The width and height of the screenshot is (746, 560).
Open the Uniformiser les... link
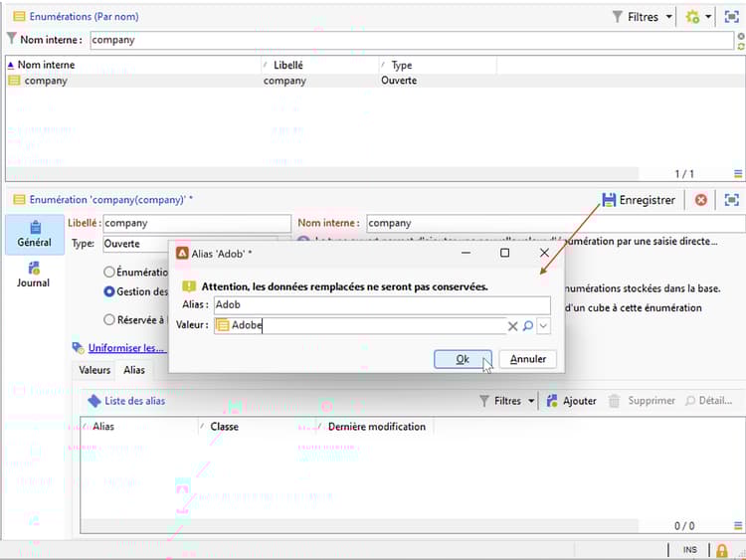point(125,348)
